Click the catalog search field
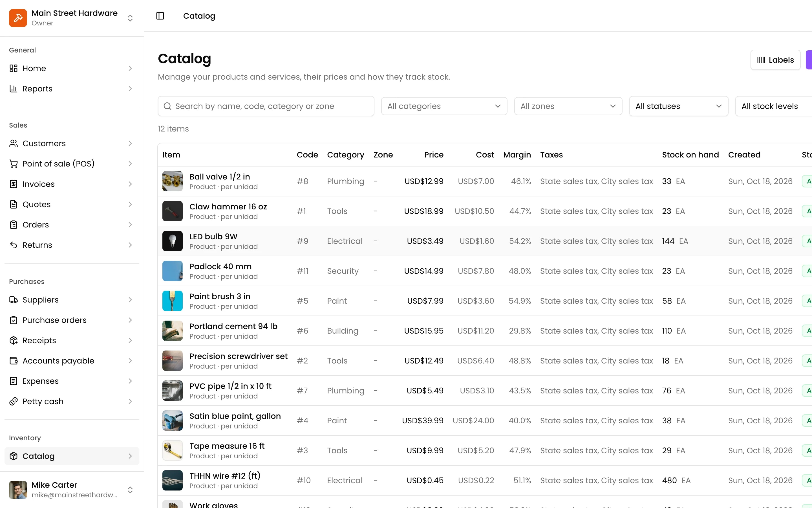 tap(266, 106)
